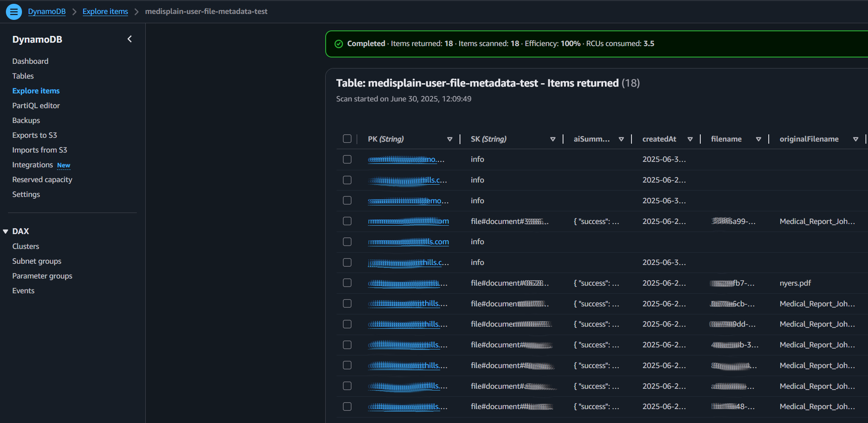Open DAX Events
The width and height of the screenshot is (868, 423).
pos(23,291)
